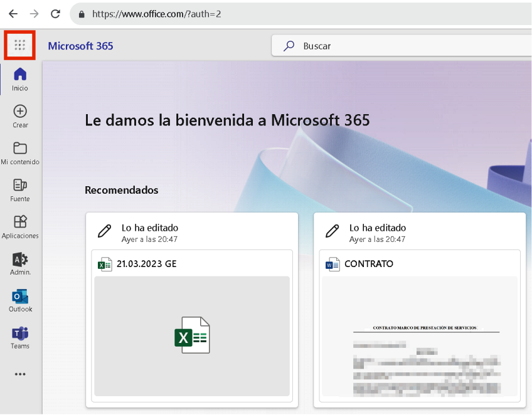Open Mi contenido folder icon

(x=20, y=148)
